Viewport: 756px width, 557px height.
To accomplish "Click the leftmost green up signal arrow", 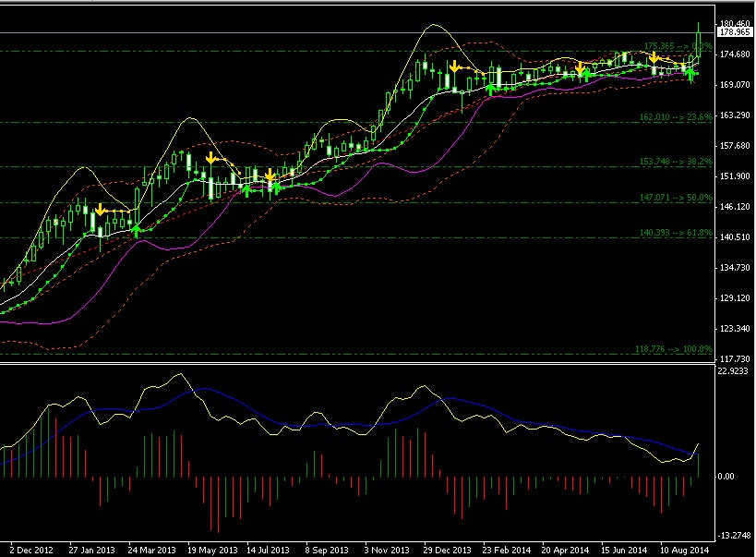I will pos(137,231).
